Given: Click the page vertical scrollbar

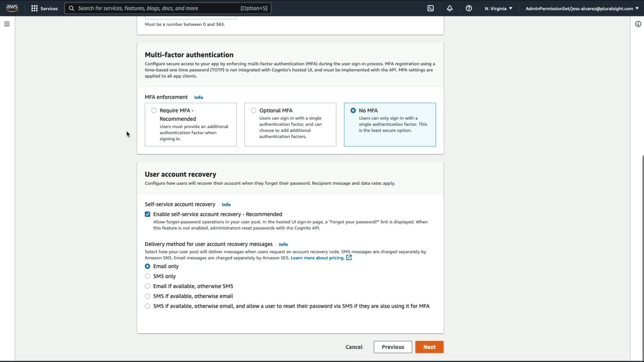Looking at the screenshot, I should click(x=643, y=255).
